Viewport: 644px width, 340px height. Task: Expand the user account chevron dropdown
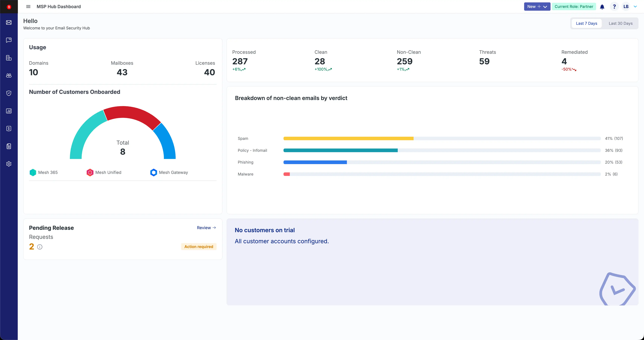point(635,7)
